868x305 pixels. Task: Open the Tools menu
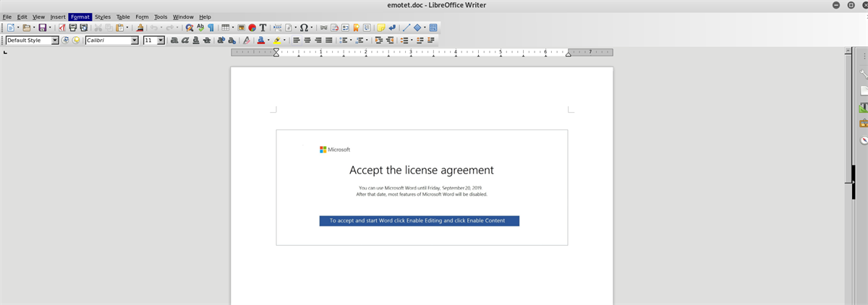(161, 17)
